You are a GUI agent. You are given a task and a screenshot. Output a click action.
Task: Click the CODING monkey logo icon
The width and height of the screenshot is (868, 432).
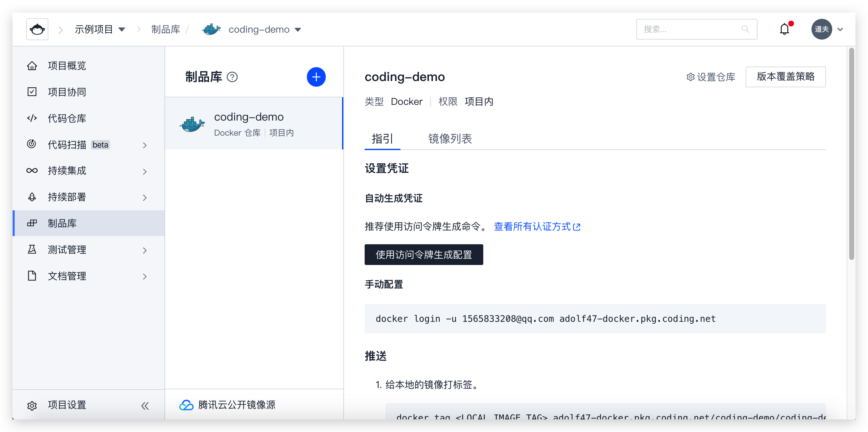pyautogui.click(x=37, y=29)
